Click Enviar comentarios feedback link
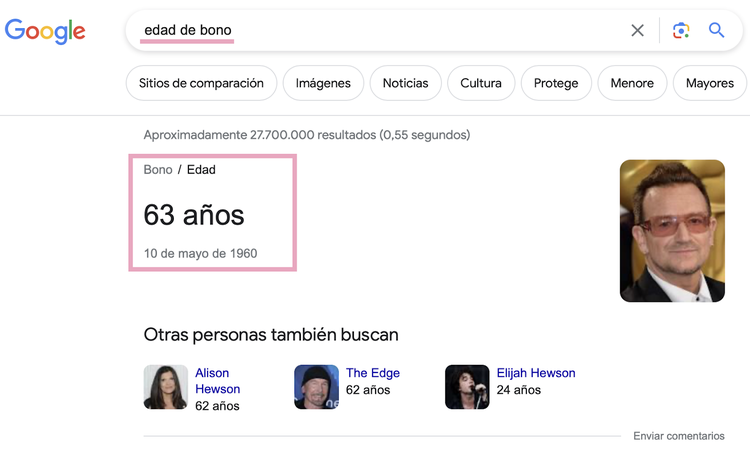Viewport: 750px width, 453px height. [679, 436]
